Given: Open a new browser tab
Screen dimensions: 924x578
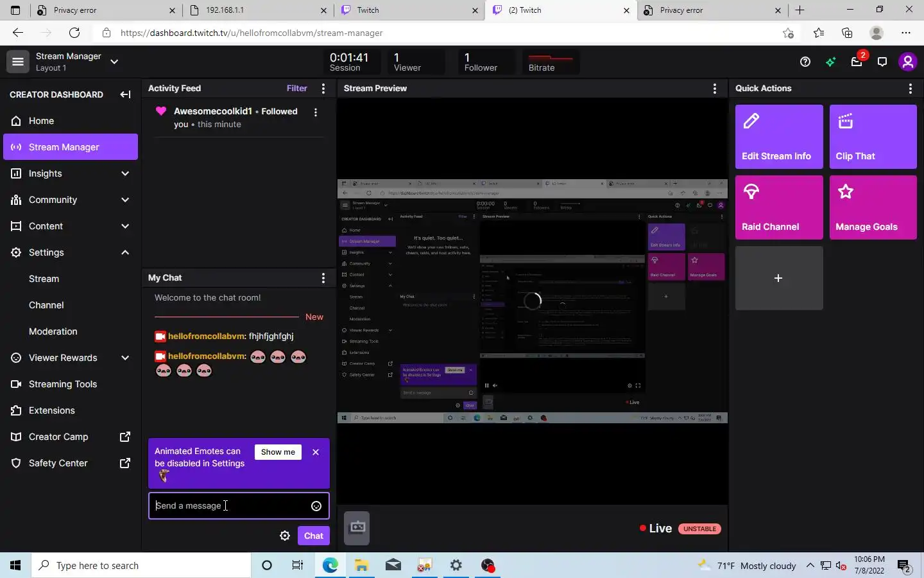Looking at the screenshot, I should tap(800, 10).
